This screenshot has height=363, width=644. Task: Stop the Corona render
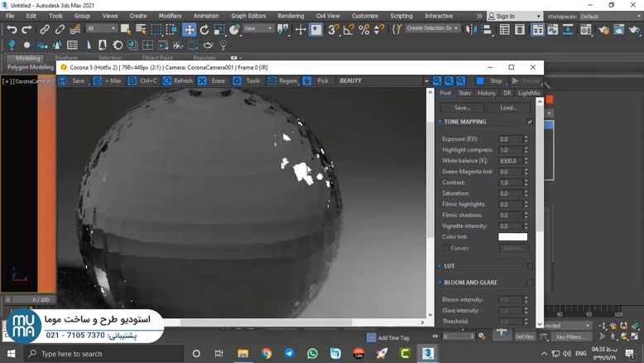(490, 81)
